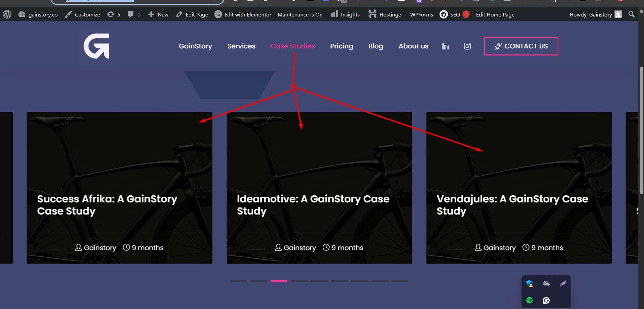
Task: Go home via the GainStory G logo
Action: tap(96, 46)
